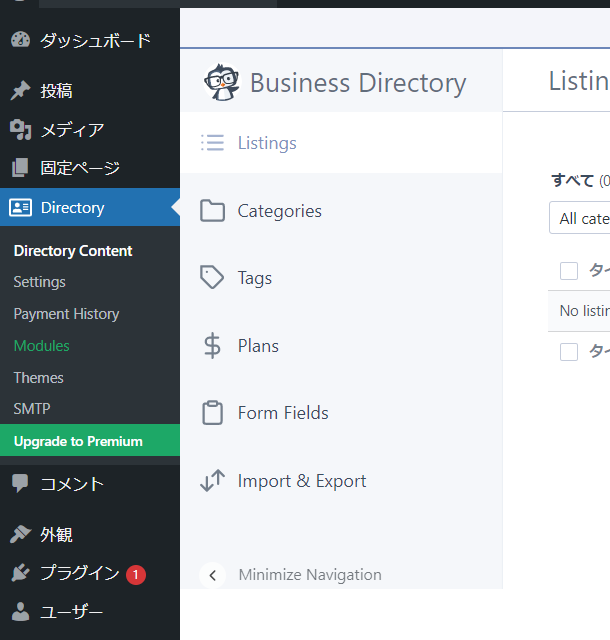
Task: Click the Import & Export arrows icon
Action: pos(212,481)
